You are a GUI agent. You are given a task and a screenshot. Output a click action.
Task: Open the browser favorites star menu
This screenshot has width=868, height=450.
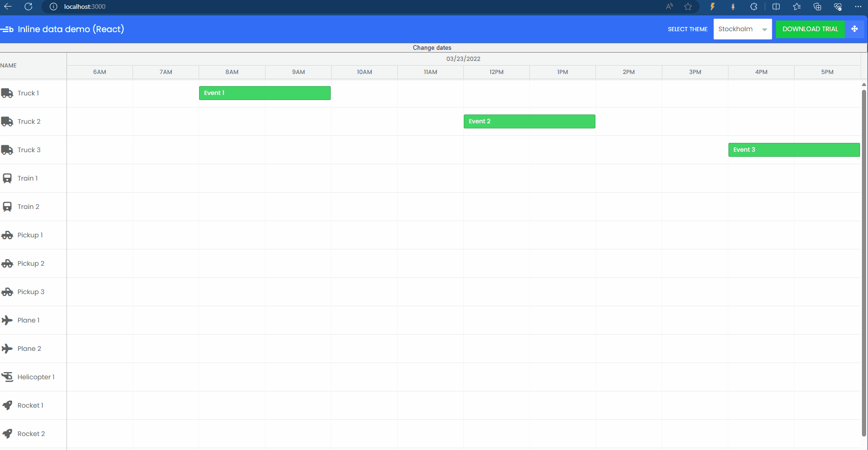click(796, 7)
